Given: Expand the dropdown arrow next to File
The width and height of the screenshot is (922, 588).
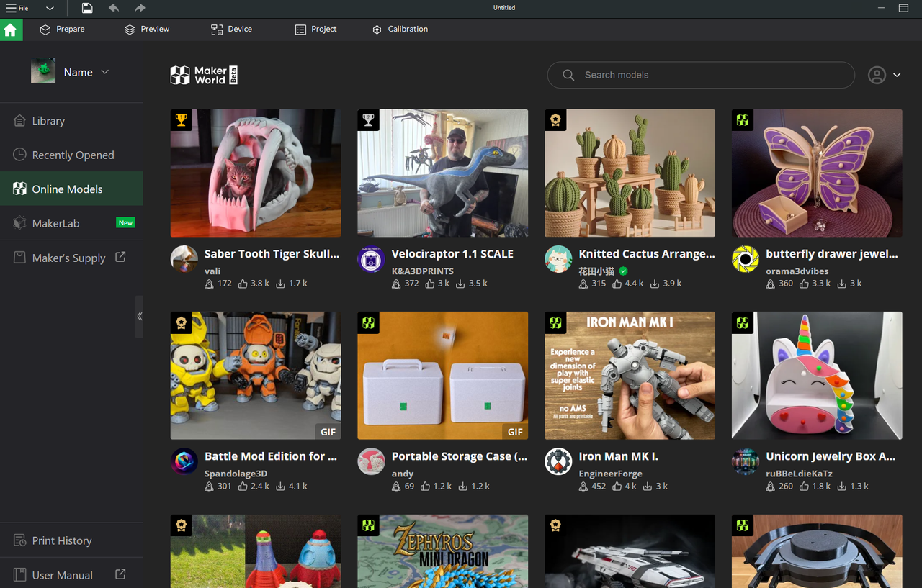Looking at the screenshot, I should click(x=50, y=8).
